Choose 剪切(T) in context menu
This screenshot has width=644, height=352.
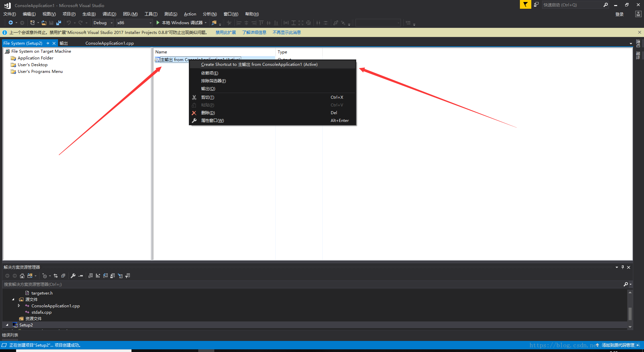pos(272,97)
